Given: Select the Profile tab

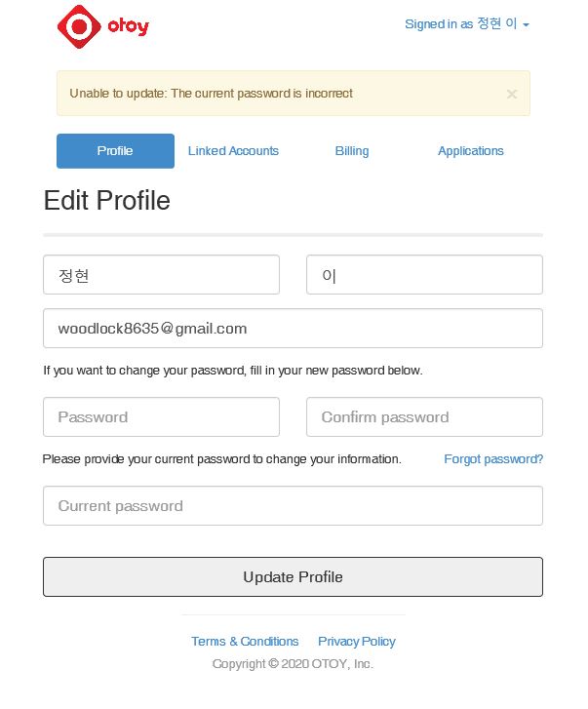Looking at the screenshot, I should 115,151.
